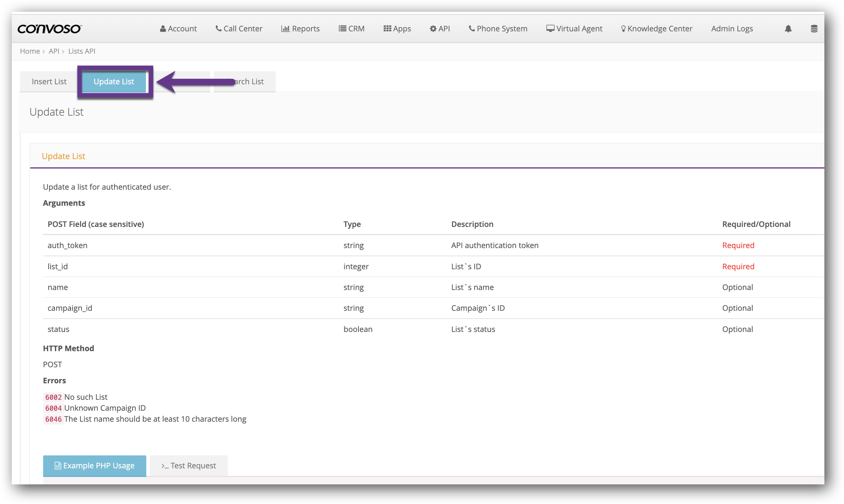Open the CRM menu
The width and height of the screenshot is (844, 504).
(352, 29)
